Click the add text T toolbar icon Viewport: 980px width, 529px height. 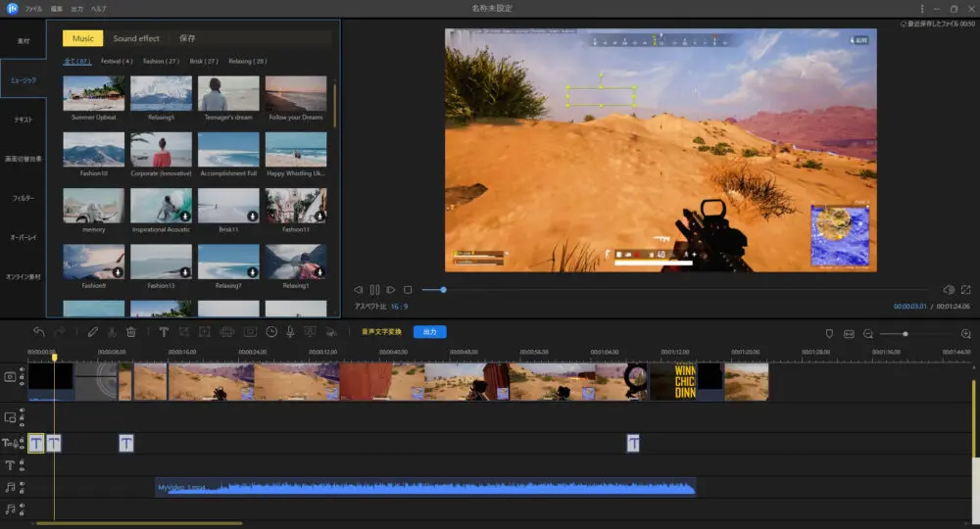pyautogui.click(x=164, y=332)
